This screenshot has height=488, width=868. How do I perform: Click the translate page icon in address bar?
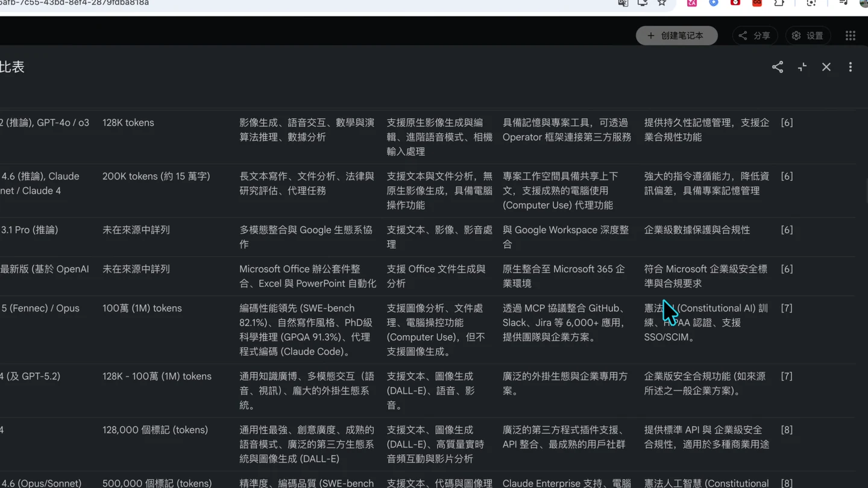pyautogui.click(x=623, y=3)
